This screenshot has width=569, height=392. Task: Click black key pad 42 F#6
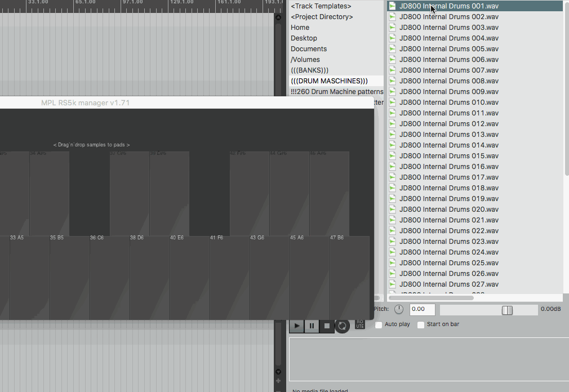(250, 194)
